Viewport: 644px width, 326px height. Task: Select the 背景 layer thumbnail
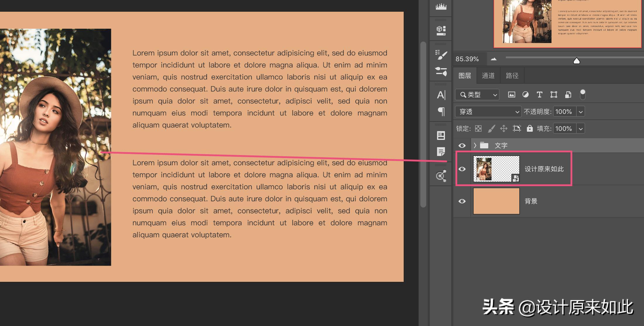[x=496, y=201]
